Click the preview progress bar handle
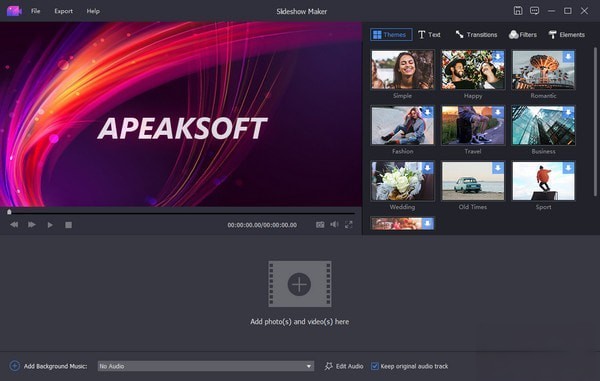This screenshot has height=381, width=600. (9, 212)
